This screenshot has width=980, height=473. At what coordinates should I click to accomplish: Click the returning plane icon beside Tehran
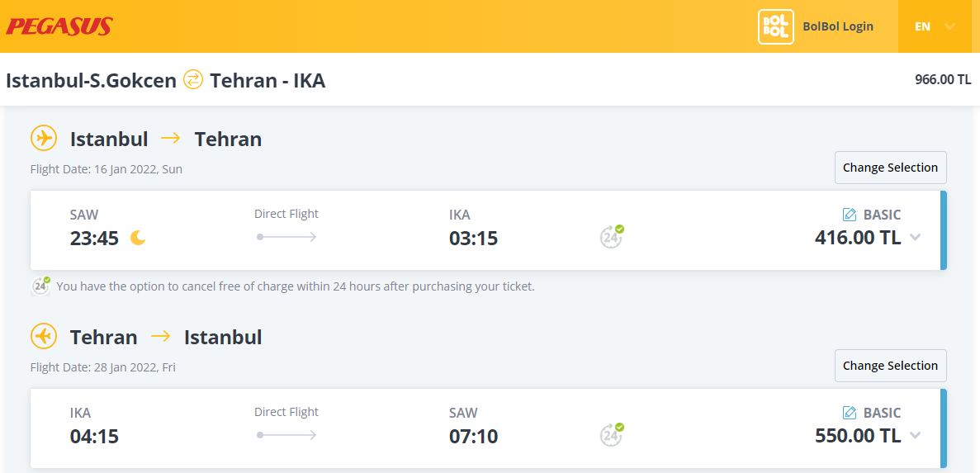coord(43,336)
